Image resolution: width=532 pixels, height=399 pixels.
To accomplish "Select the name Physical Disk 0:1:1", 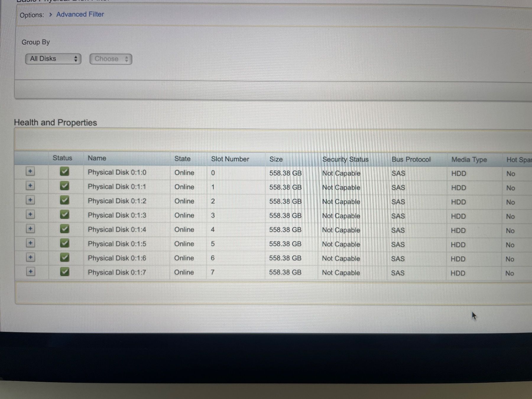I will [117, 186].
